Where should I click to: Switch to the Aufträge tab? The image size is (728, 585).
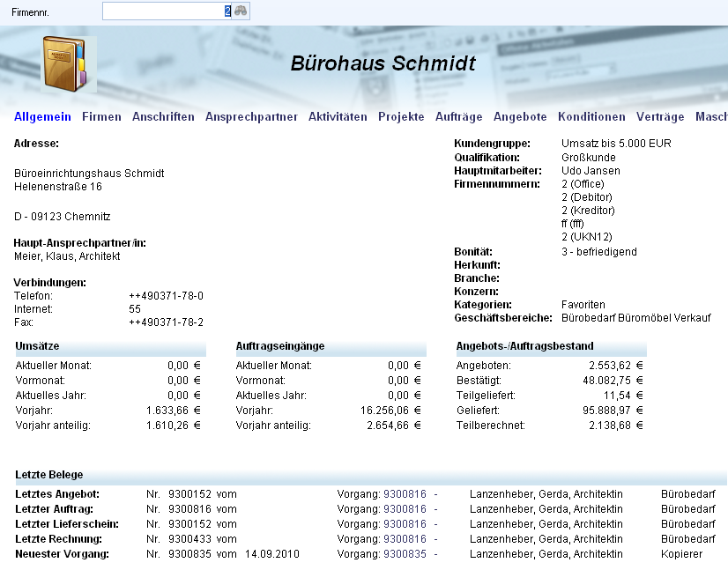point(458,117)
